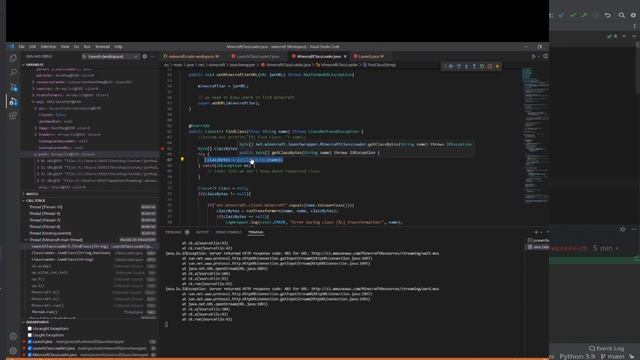
Task: Click Continue in the debug toolbar
Action: [x=451, y=66]
